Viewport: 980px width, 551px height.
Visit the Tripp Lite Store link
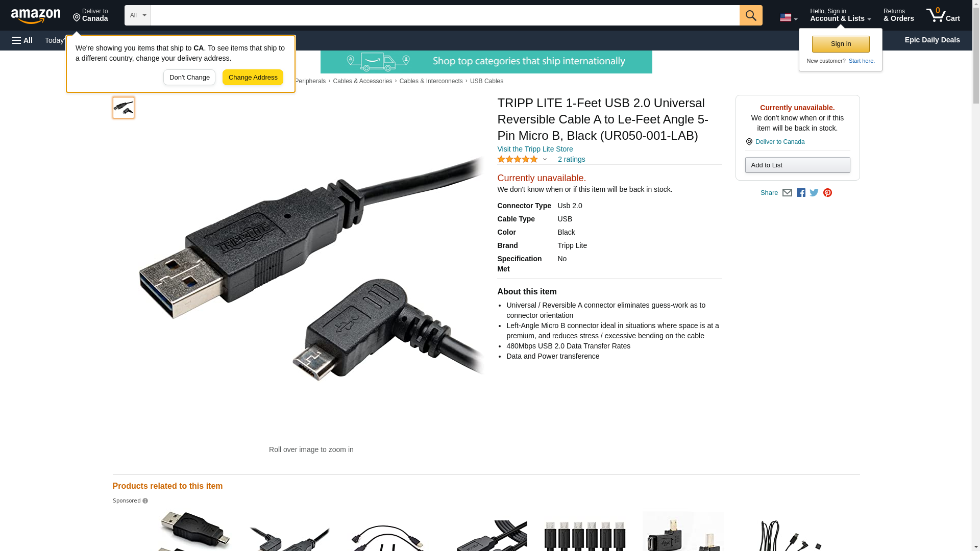coord(535,149)
